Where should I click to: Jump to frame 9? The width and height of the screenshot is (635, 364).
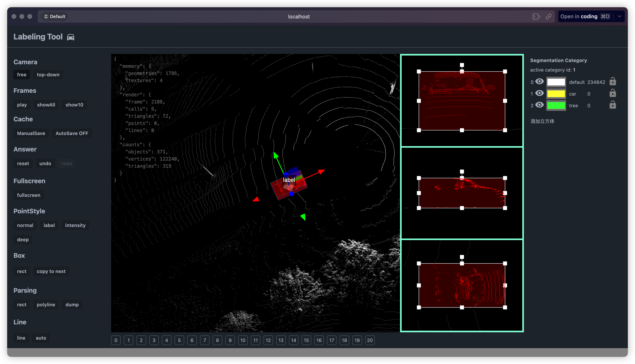click(x=230, y=340)
